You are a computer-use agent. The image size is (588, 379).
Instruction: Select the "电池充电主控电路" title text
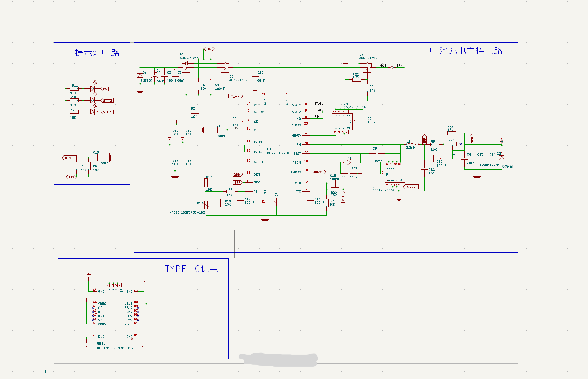(x=466, y=51)
